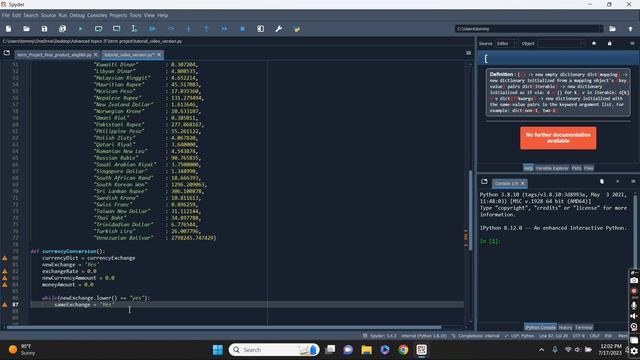Stop debugging with the square icon
This screenshot has width=640, height=360.
[242, 29]
